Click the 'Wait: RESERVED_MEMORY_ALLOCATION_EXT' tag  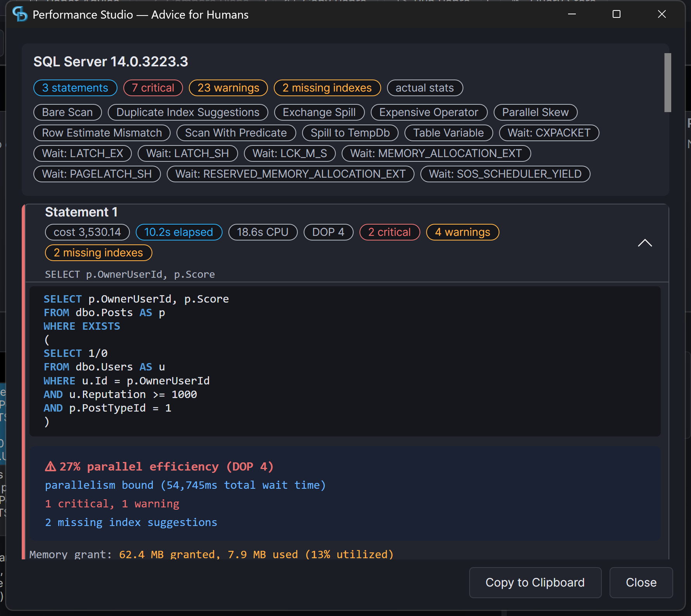(x=291, y=174)
